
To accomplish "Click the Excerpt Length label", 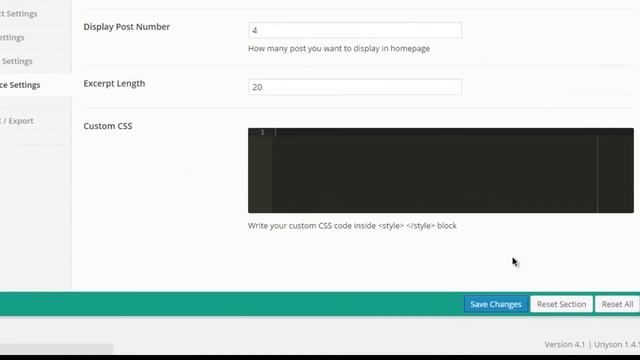I will coord(114,83).
